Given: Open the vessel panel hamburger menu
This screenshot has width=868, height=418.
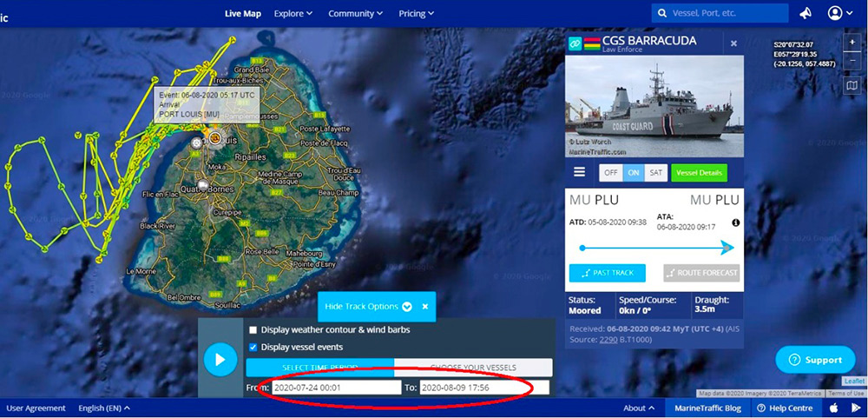Looking at the screenshot, I should (x=579, y=172).
